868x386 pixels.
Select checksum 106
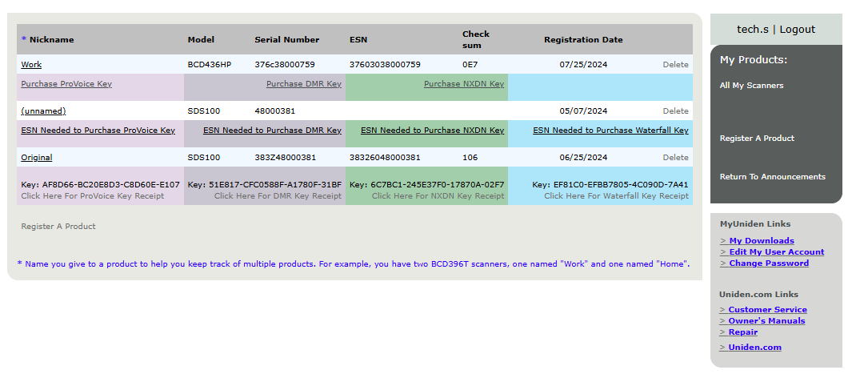pyautogui.click(x=470, y=157)
